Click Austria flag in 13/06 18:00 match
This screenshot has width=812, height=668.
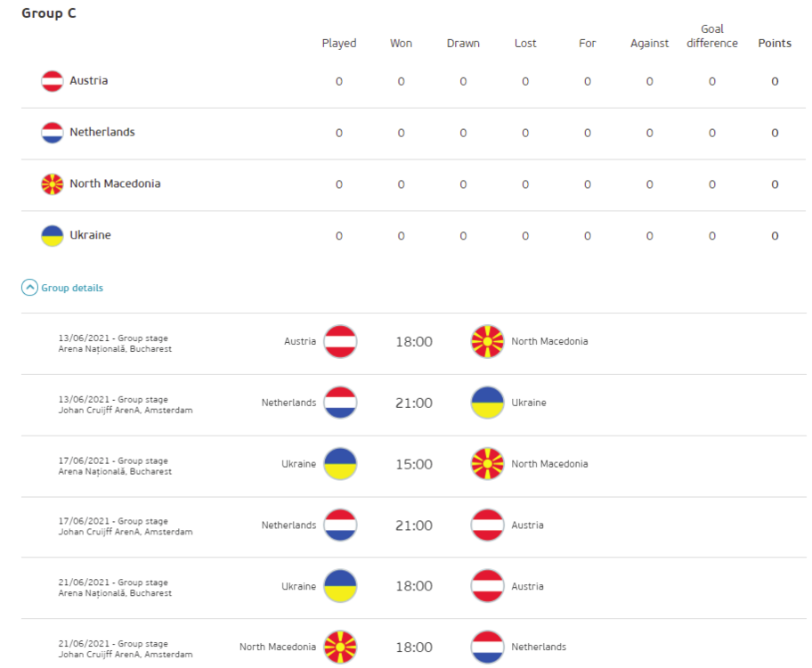click(x=340, y=342)
